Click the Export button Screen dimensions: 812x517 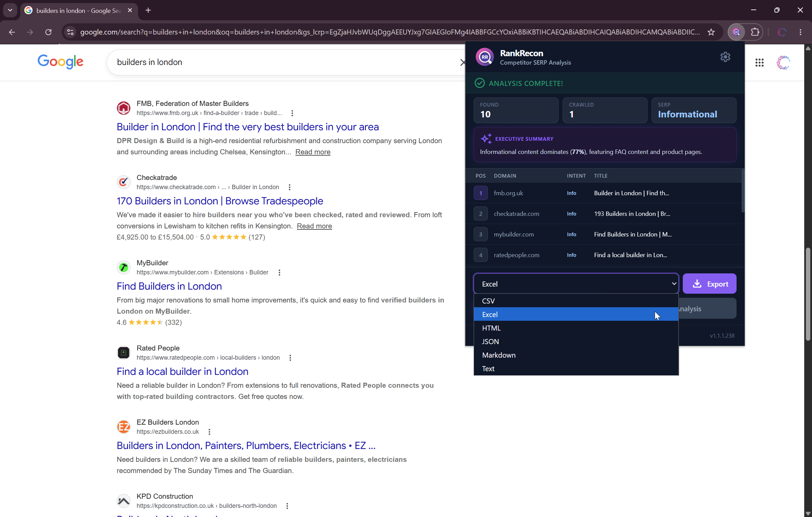pos(709,284)
